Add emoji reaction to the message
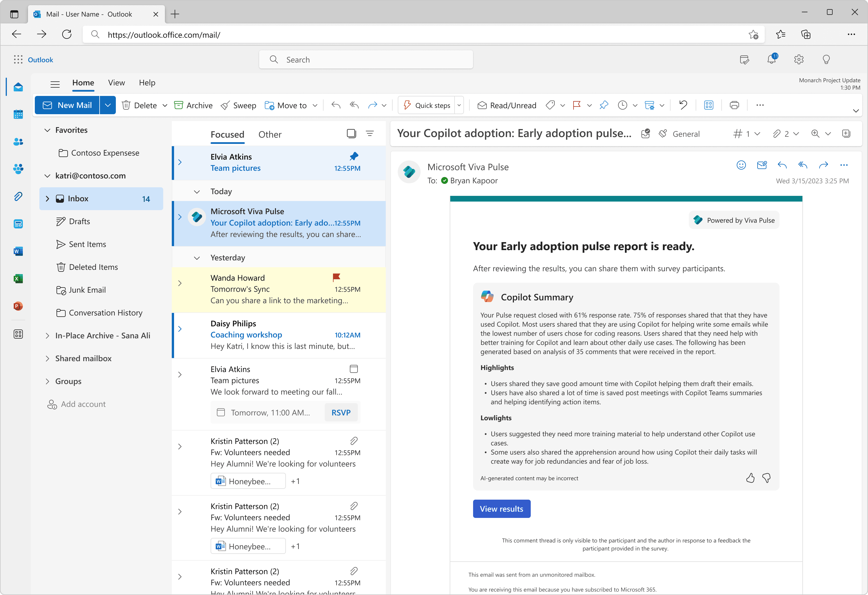Viewport: 868px width, 595px height. coord(741,165)
